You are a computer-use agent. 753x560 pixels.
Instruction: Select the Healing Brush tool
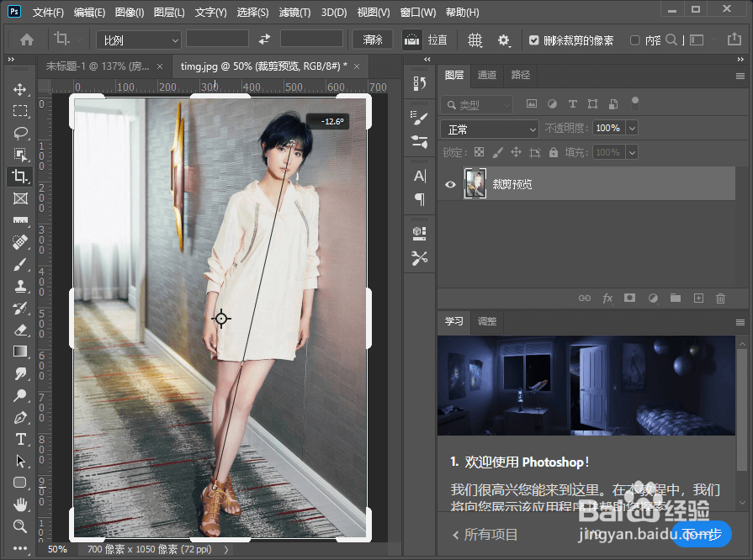coord(19,242)
